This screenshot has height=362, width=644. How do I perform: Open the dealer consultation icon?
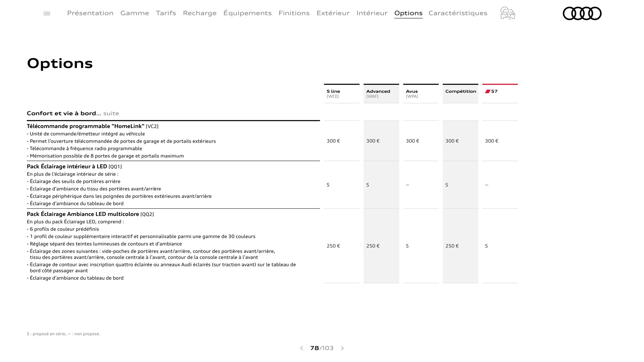[x=508, y=13]
